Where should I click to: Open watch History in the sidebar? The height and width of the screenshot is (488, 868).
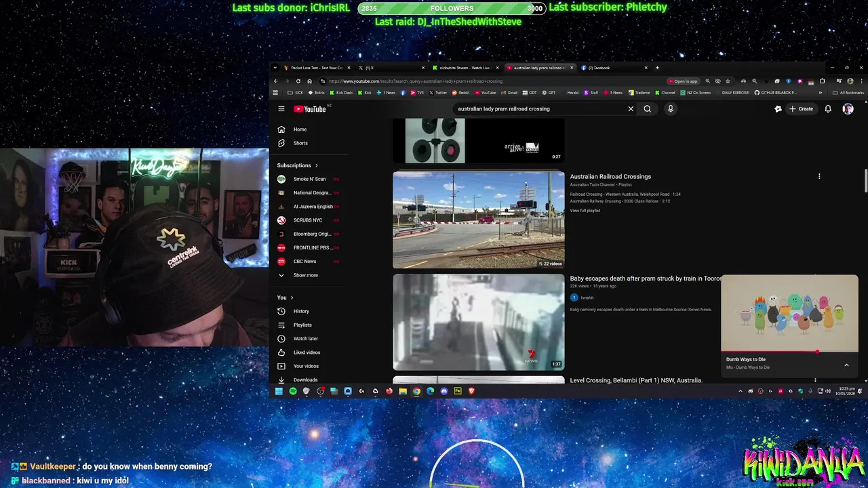coord(294,311)
